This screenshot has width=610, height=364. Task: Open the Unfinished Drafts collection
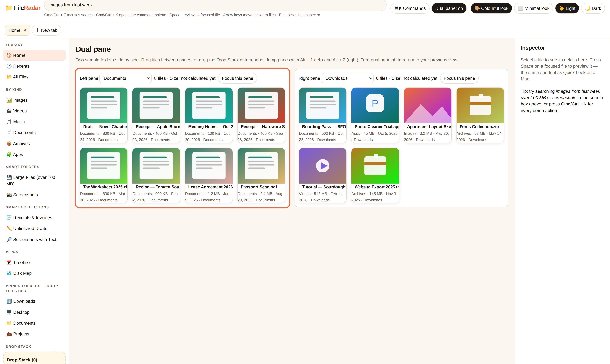34,228
